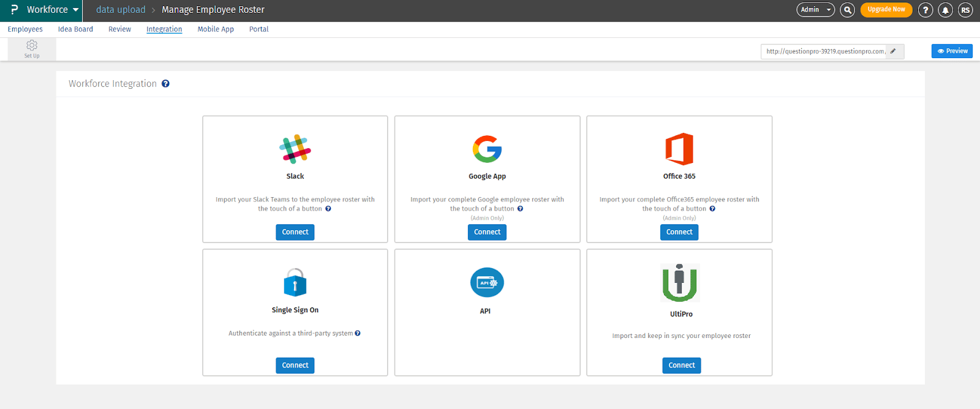Click the Single Sign On card title

295,310
